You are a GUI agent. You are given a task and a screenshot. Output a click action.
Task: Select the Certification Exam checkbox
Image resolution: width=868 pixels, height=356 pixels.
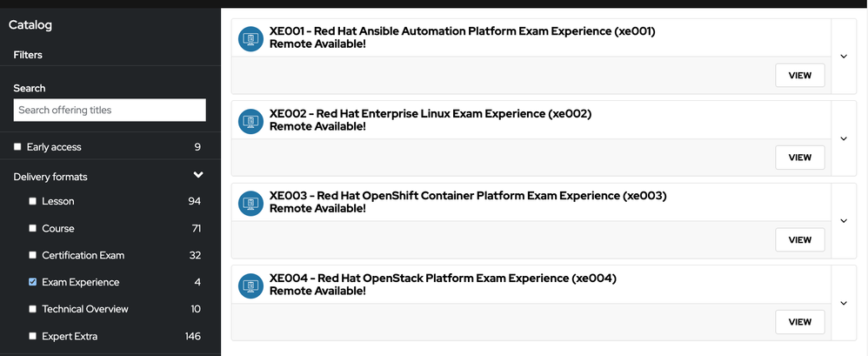point(33,255)
